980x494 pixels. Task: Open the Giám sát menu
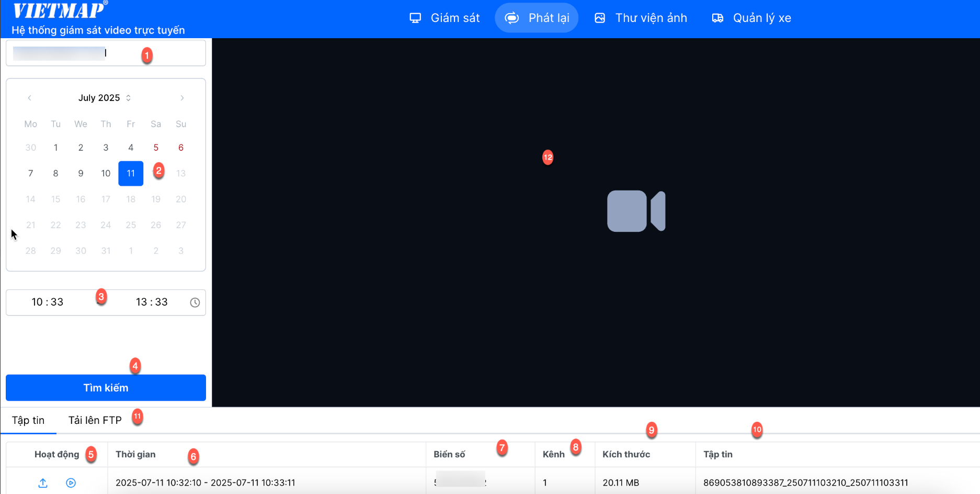tap(445, 18)
